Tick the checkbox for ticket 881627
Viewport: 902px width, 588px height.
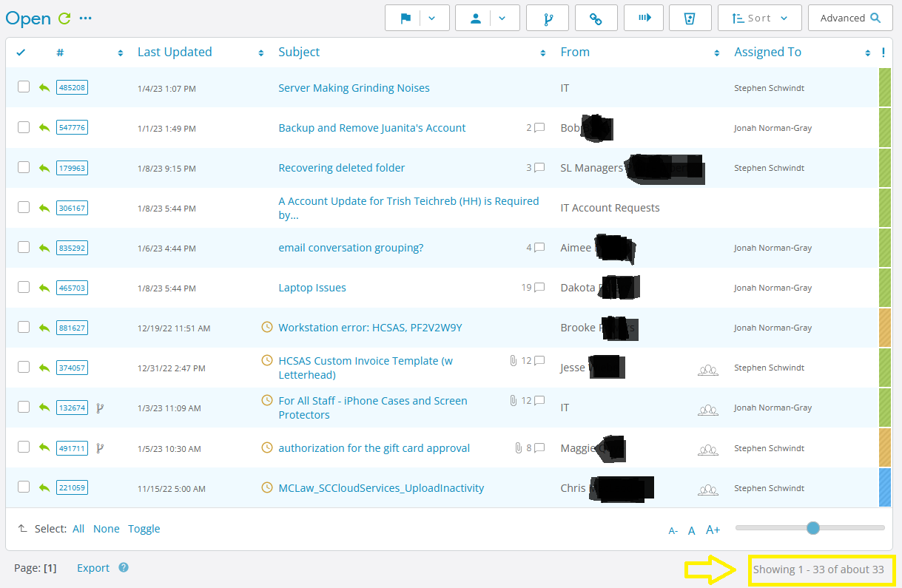(24, 327)
